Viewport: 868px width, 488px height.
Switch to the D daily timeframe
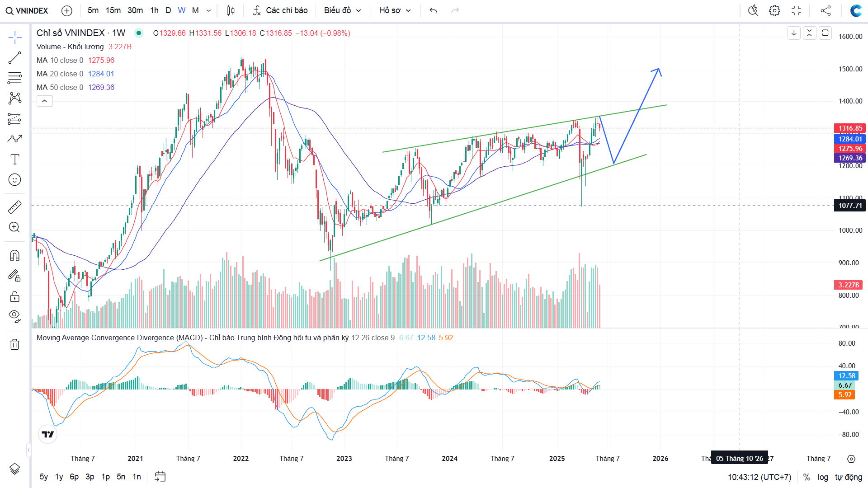tap(168, 10)
